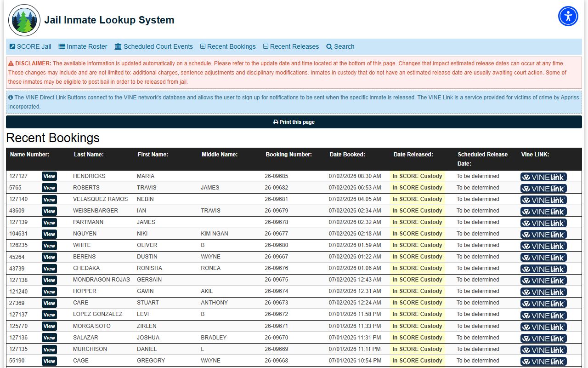The height and width of the screenshot is (368, 588).
Task: View details for inmate HENDRICKS
Action: pyautogui.click(x=49, y=176)
